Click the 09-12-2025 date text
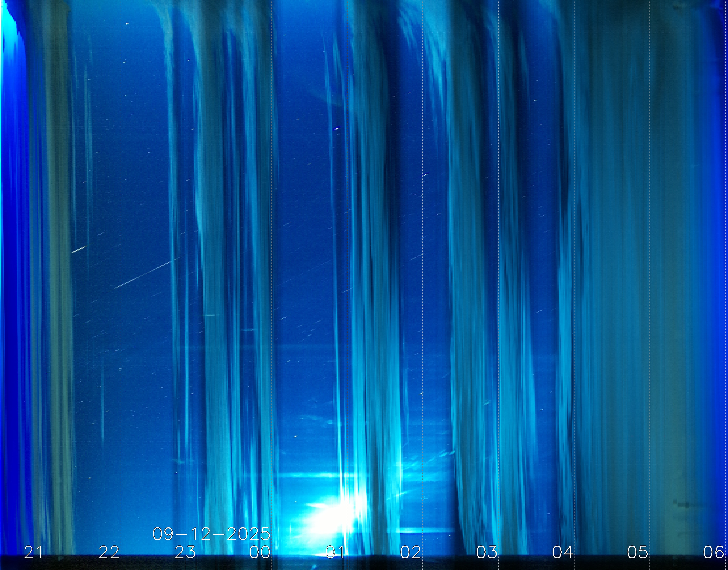 coord(211,534)
